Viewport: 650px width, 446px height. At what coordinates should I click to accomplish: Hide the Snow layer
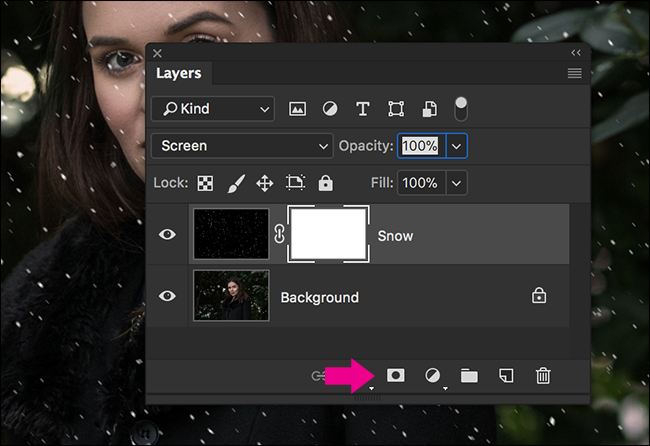click(x=167, y=235)
